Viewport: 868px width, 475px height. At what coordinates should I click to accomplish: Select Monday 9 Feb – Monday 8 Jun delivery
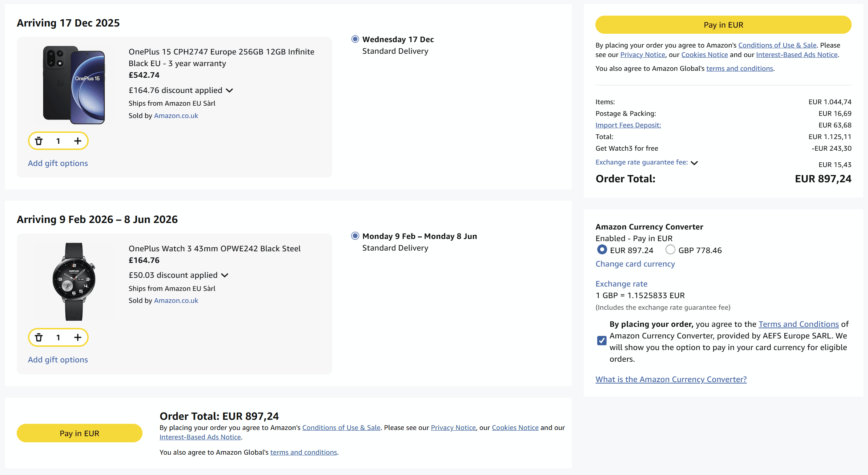(355, 236)
